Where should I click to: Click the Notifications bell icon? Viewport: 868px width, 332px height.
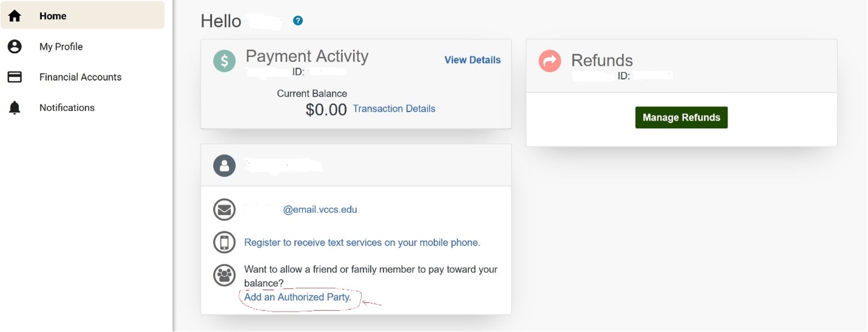pyautogui.click(x=15, y=108)
